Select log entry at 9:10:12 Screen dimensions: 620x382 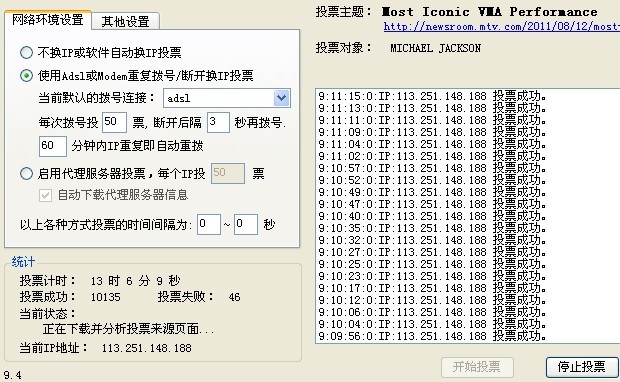(x=432, y=300)
